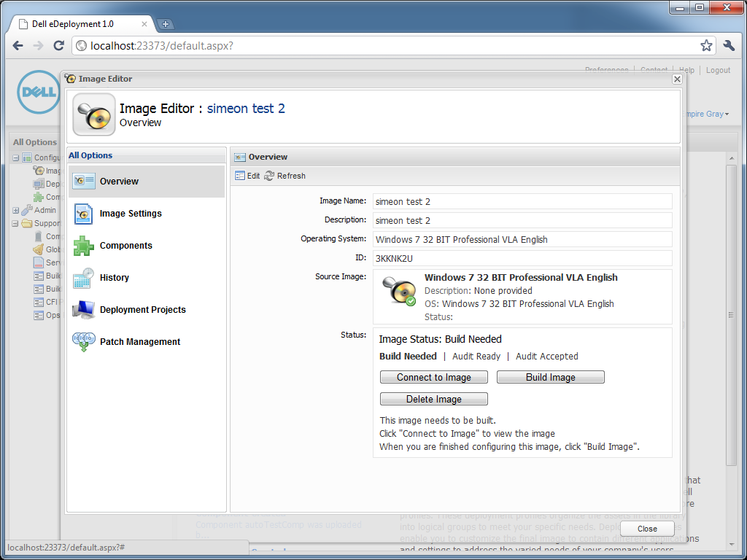This screenshot has height=560, width=747.
Task: Click the Overview panel header icon
Action: (240, 157)
